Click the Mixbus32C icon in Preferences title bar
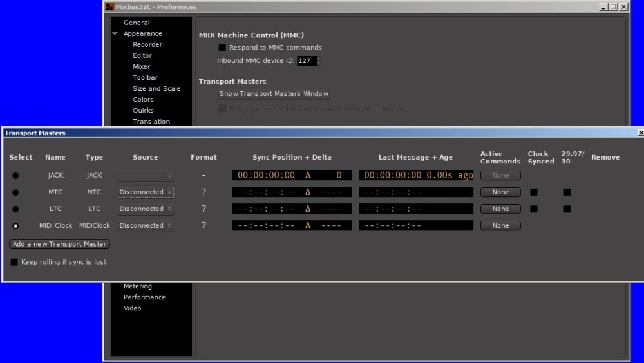The image size is (644, 363). (109, 7)
